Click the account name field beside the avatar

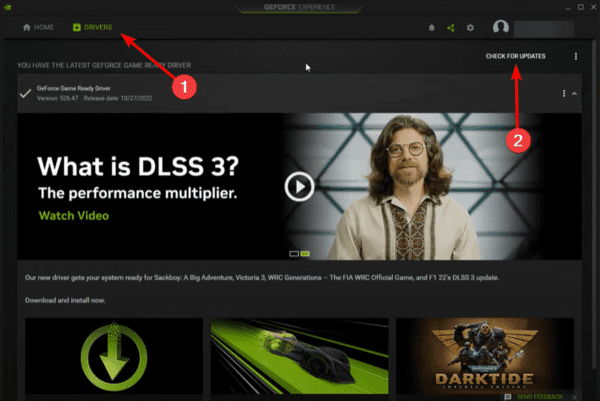pyautogui.click(x=544, y=29)
